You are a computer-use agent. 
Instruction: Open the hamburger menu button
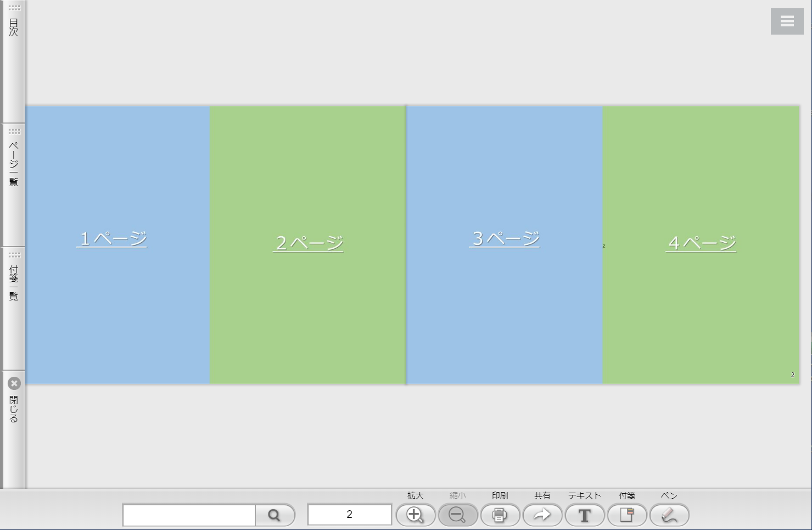787,21
